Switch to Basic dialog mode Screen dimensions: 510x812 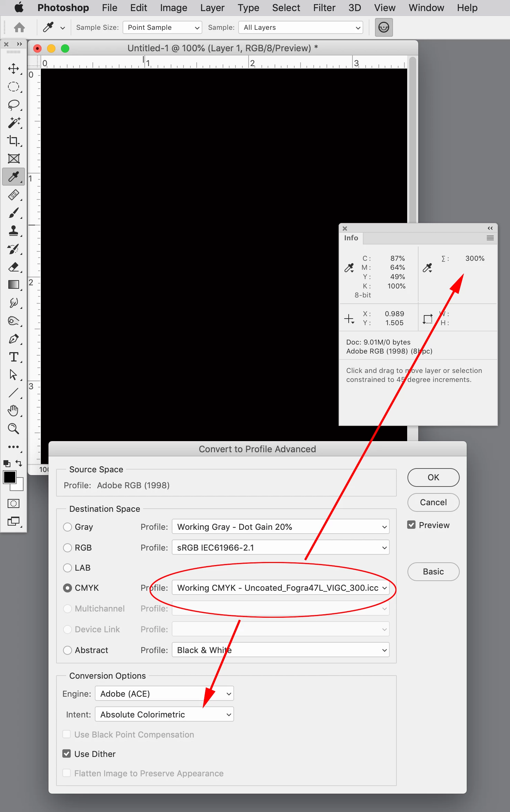[x=433, y=572]
